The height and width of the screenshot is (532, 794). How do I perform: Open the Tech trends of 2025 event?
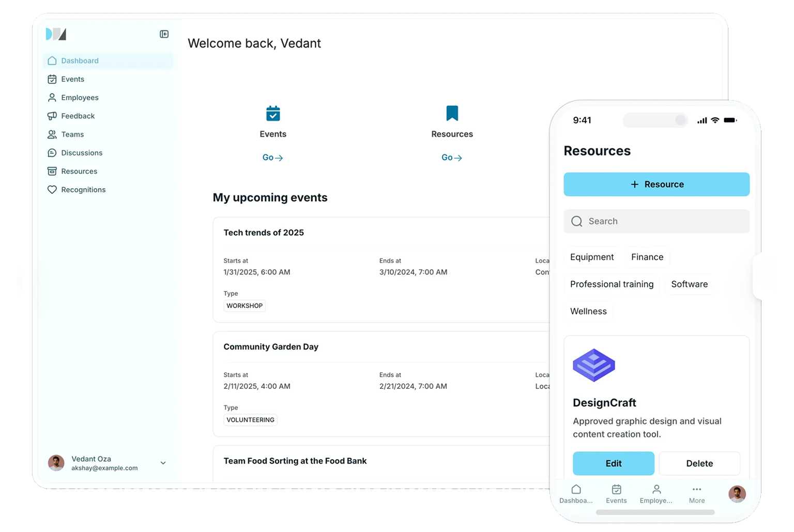click(x=264, y=233)
